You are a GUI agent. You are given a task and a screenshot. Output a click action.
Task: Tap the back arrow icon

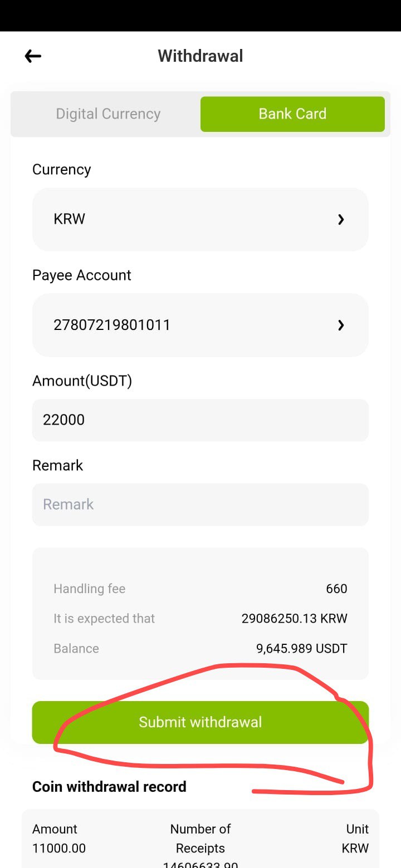(33, 56)
